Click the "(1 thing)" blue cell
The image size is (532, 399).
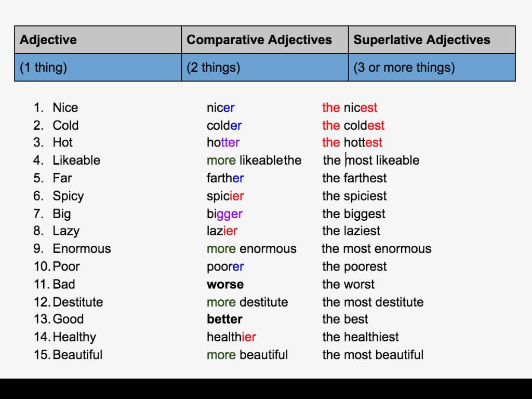[x=98, y=68]
